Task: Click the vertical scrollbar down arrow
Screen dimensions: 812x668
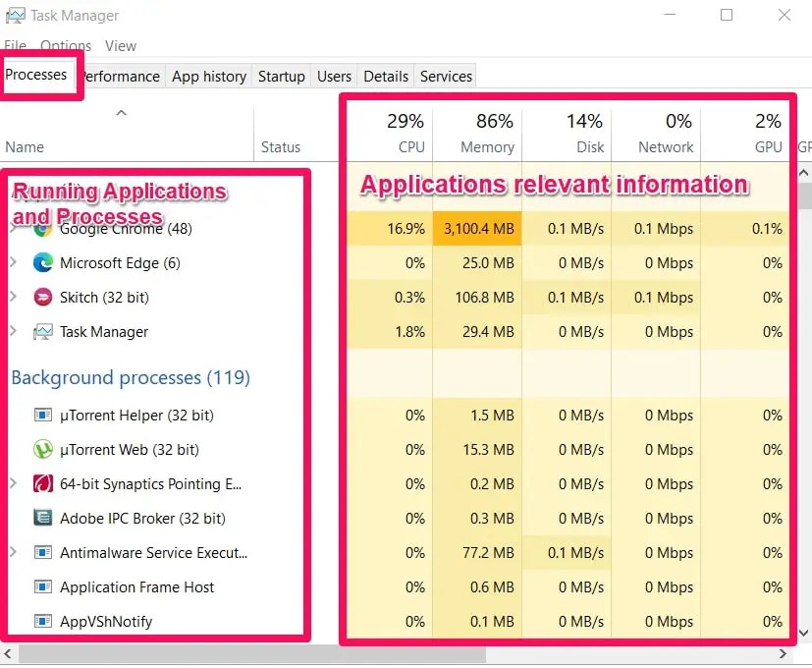Action: 803,633
